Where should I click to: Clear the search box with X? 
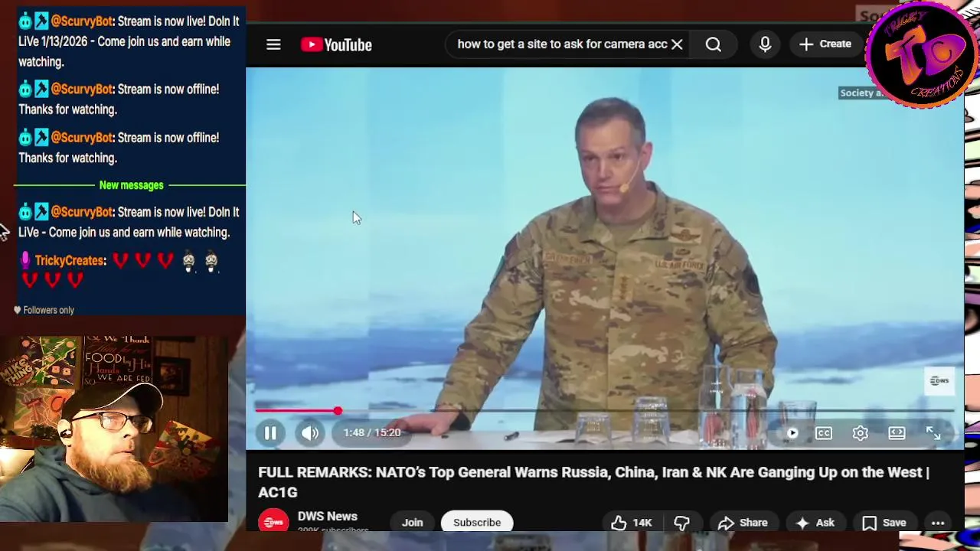click(677, 44)
